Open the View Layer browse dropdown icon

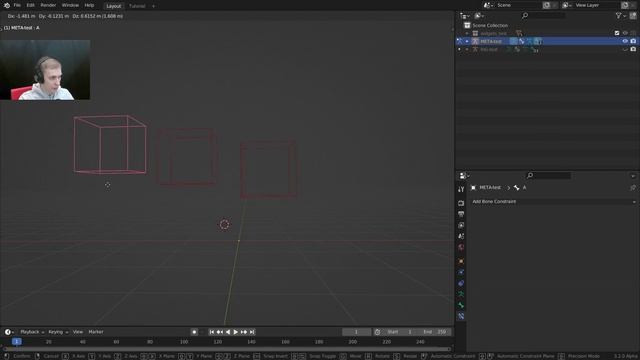(567, 5)
